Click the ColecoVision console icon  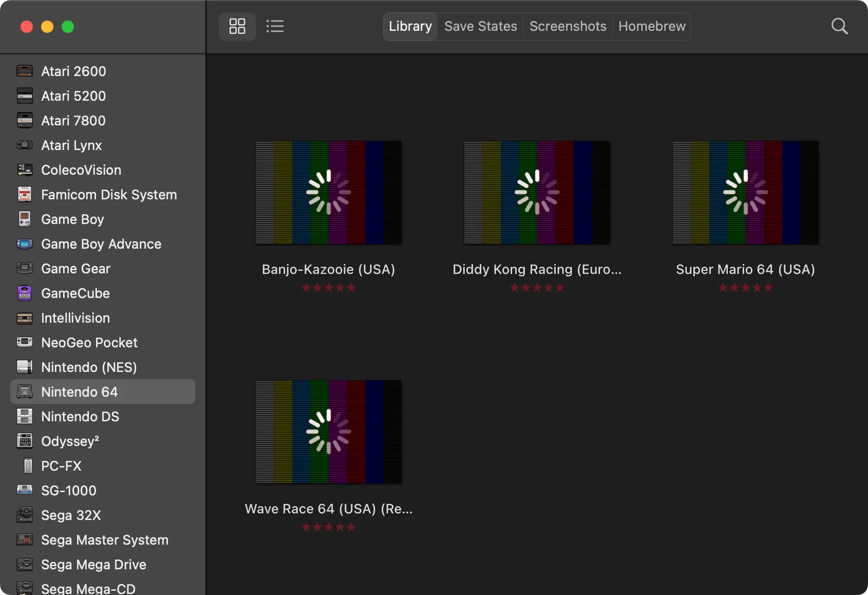(25, 170)
